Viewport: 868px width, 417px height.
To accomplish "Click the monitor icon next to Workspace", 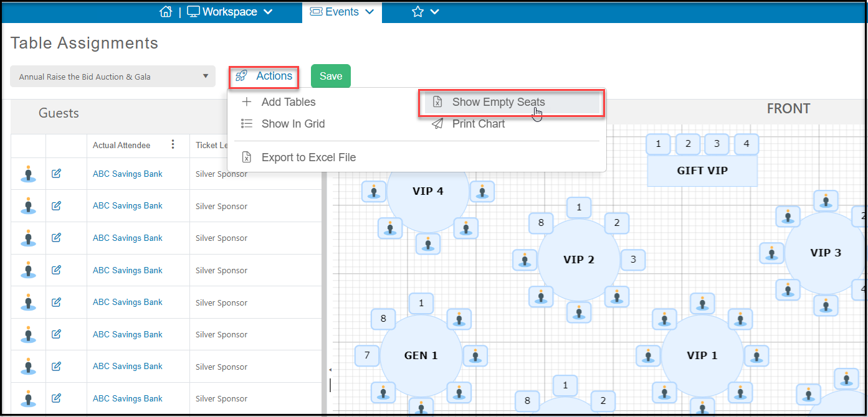I will (193, 12).
